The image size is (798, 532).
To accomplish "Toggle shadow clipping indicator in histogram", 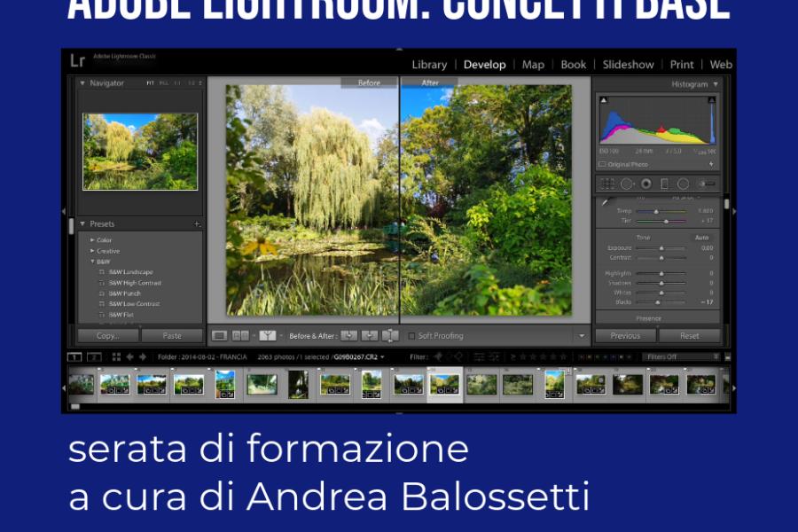I will [605, 102].
